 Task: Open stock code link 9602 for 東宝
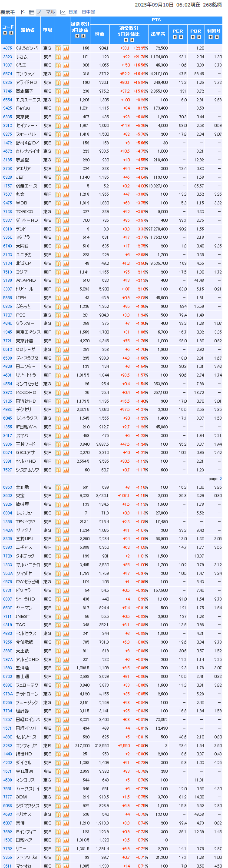tap(7, 496)
